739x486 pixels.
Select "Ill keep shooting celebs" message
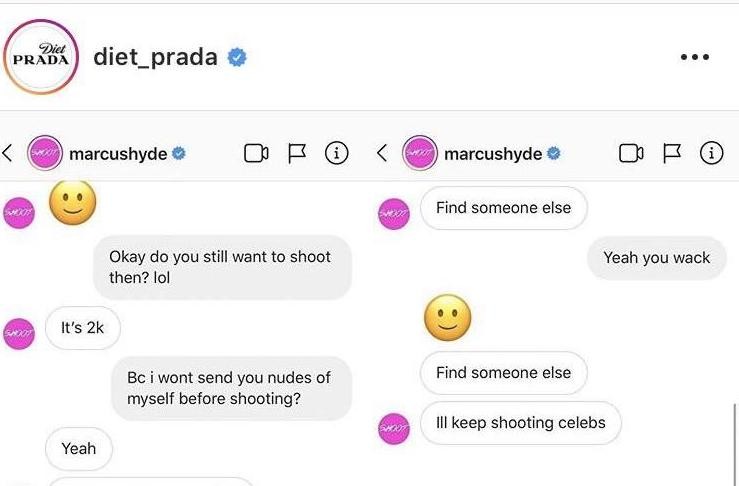coord(520,423)
